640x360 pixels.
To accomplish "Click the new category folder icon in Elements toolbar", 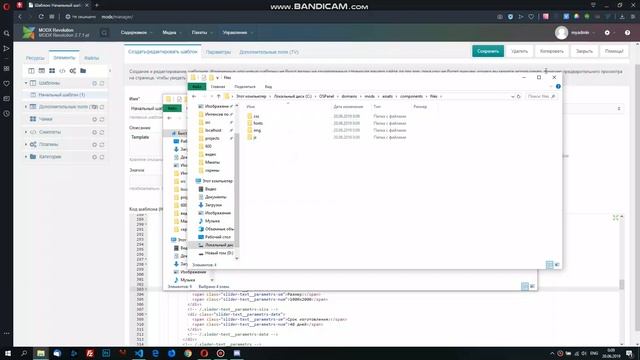I will 83,71.
